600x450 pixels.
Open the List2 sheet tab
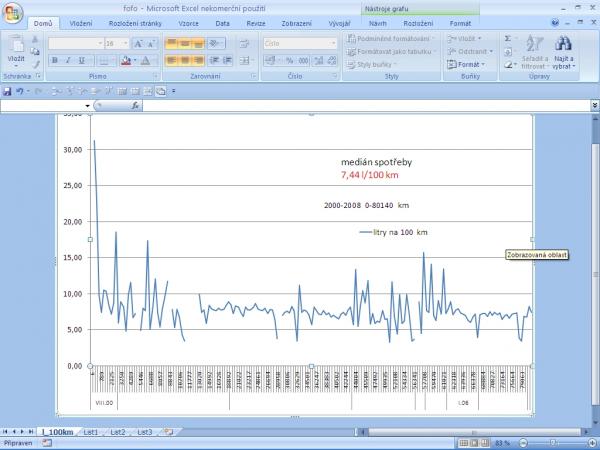click(117, 431)
